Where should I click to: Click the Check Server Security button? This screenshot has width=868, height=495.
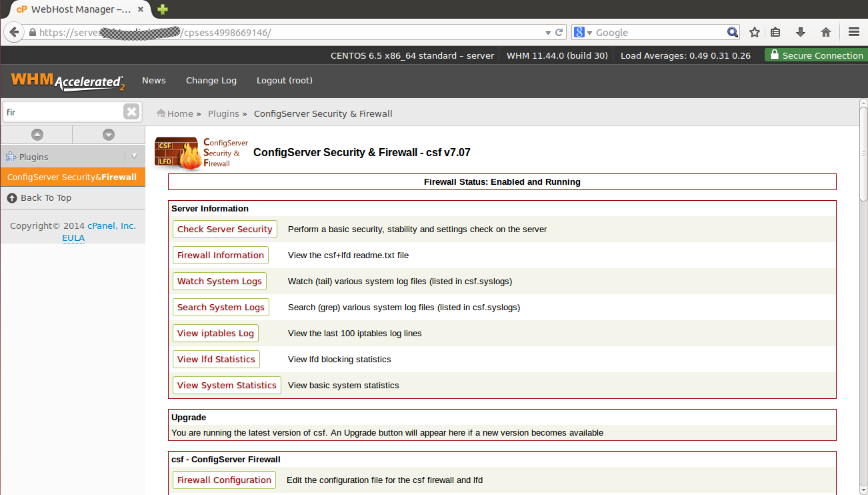[225, 229]
